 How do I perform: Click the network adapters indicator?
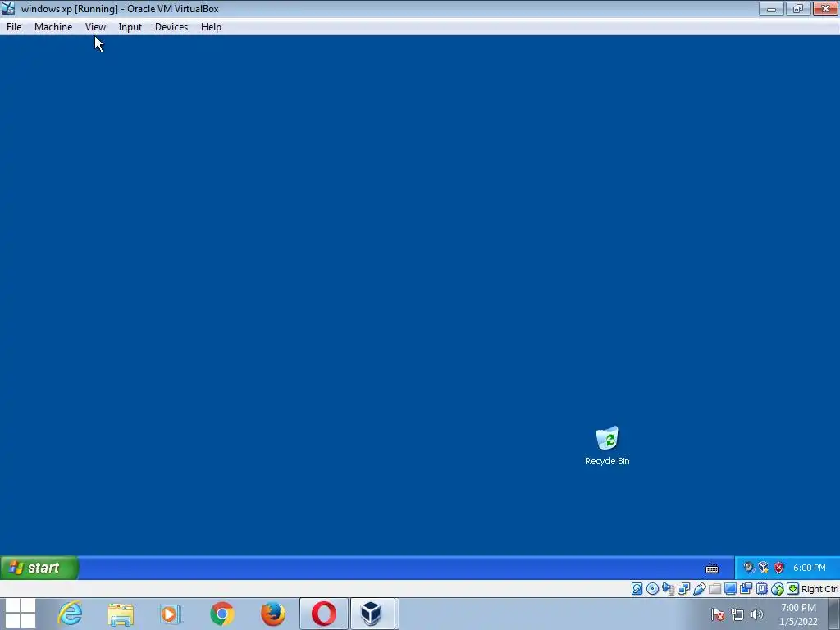pyautogui.click(x=683, y=589)
